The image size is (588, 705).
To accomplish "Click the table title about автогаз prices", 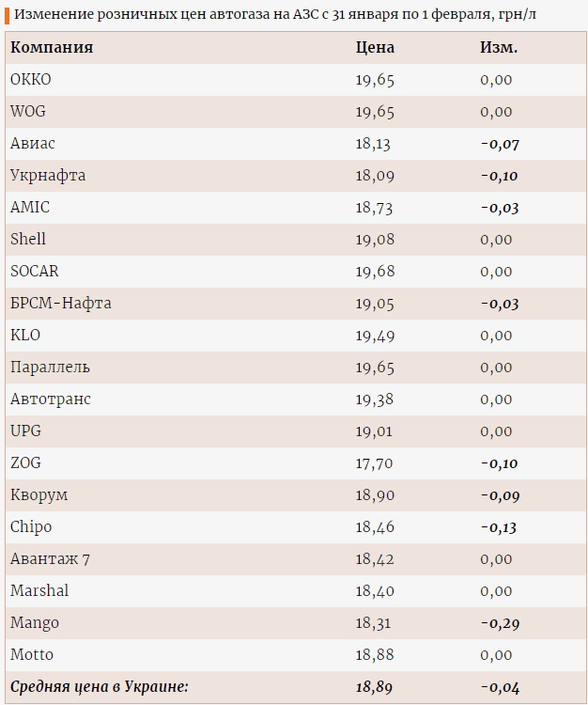I will click(x=281, y=15).
